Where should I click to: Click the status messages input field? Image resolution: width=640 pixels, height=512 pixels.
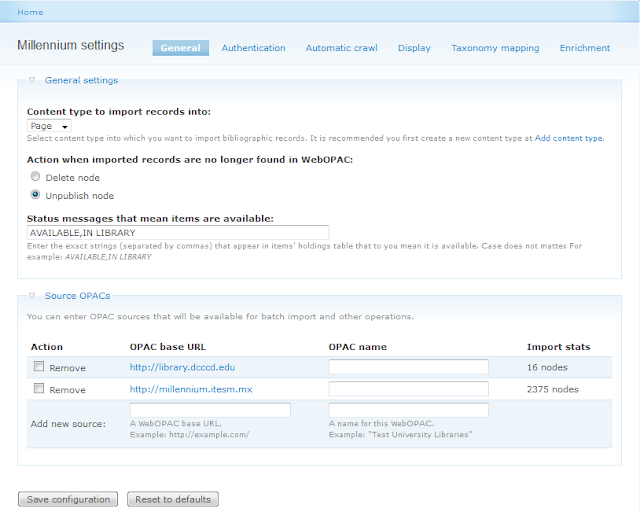tap(178, 232)
